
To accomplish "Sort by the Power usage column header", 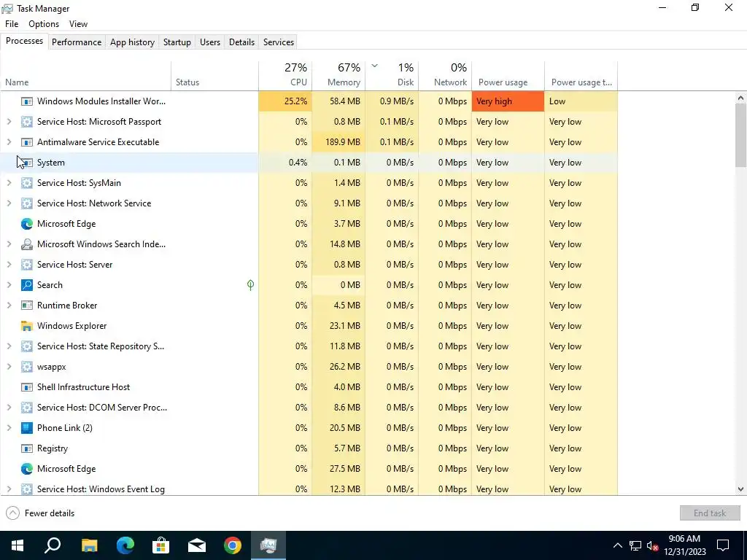I will point(508,75).
